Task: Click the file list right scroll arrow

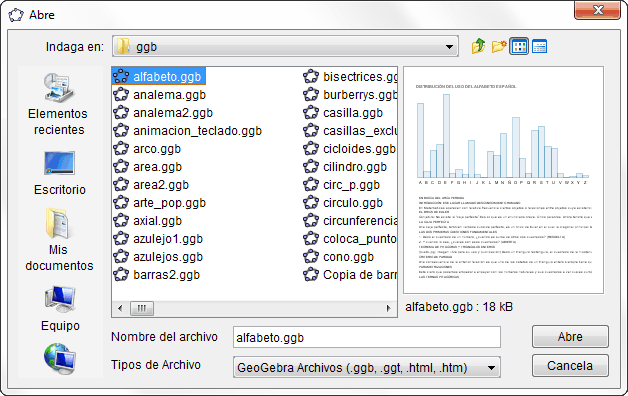Action: point(388,308)
